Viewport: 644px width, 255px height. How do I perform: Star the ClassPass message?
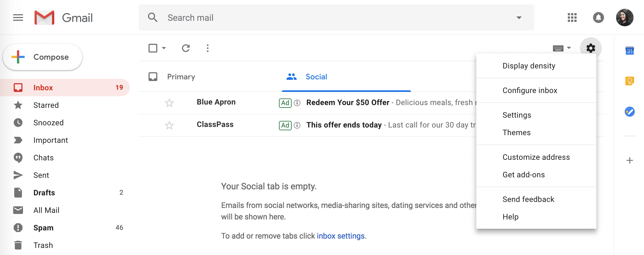[169, 125]
